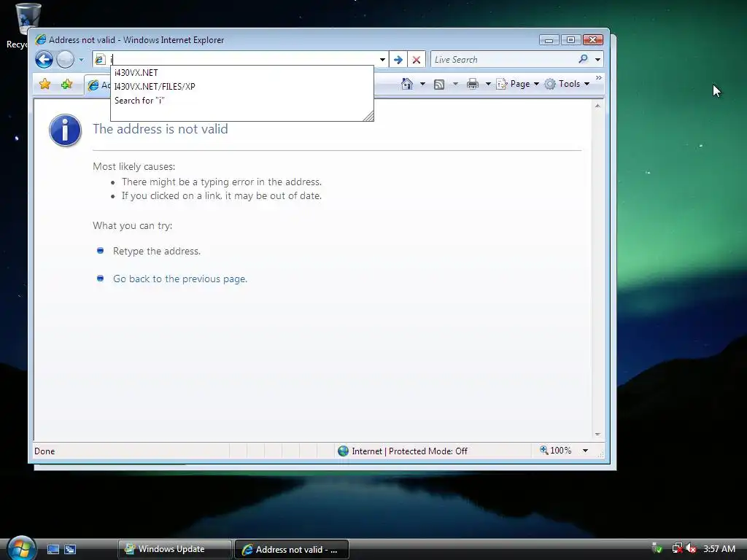Click the 100% zoom level button

pos(555,451)
